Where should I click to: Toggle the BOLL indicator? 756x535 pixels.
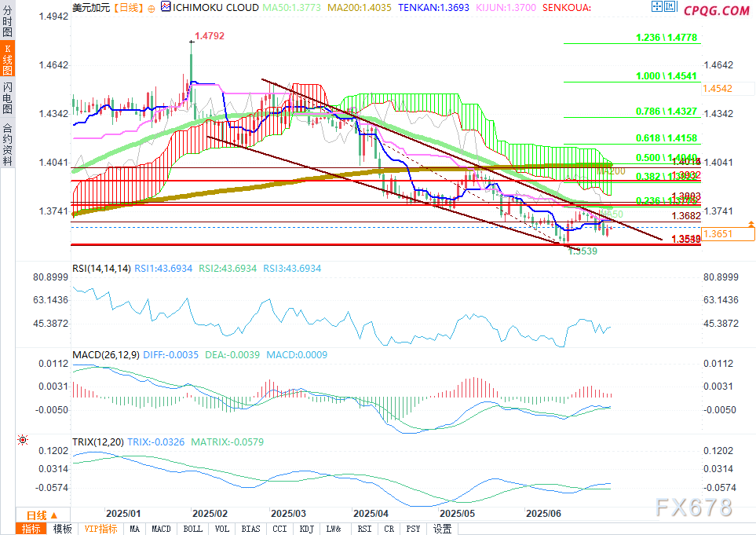point(192,529)
